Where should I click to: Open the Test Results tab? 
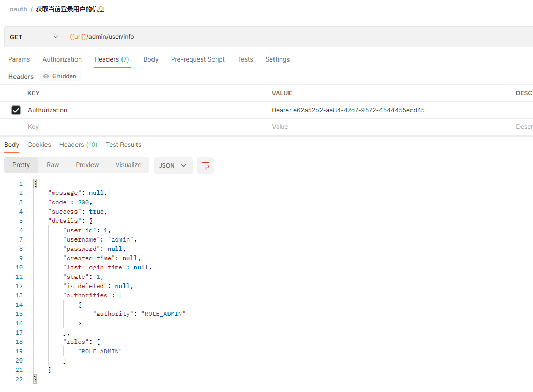pyautogui.click(x=124, y=145)
